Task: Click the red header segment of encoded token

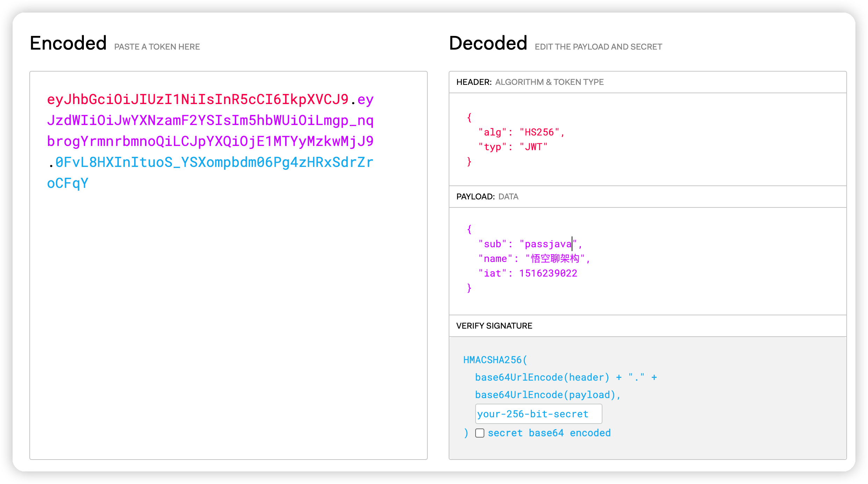Action: click(x=197, y=100)
